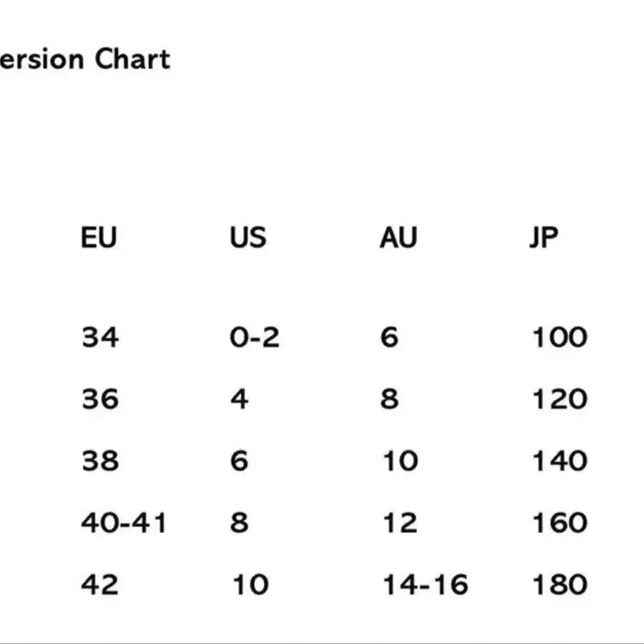Image resolution: width=644 pixels, height=644 pixels.
Task: Click the EU column header
Action: pyautogui.click(x=99, y=237)
